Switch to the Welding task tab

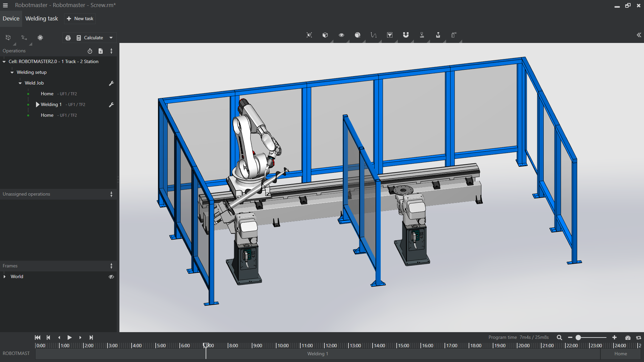click(42, 18)
